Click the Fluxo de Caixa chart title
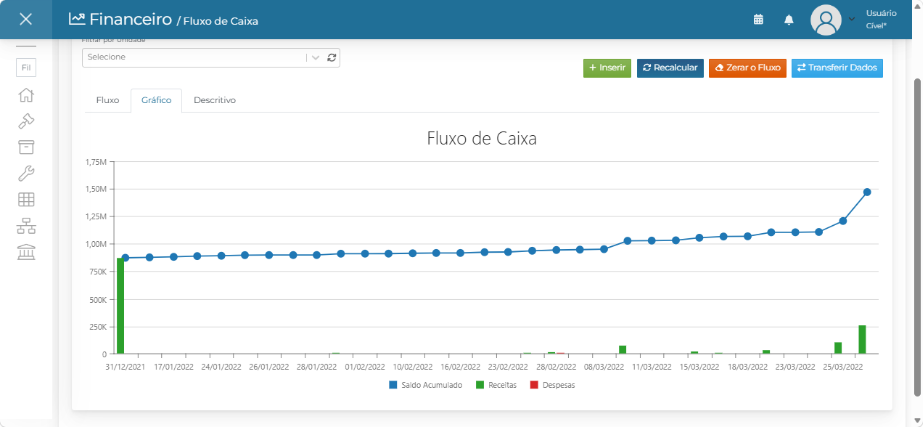Viewport: 924px width, 427px height. 481,140
